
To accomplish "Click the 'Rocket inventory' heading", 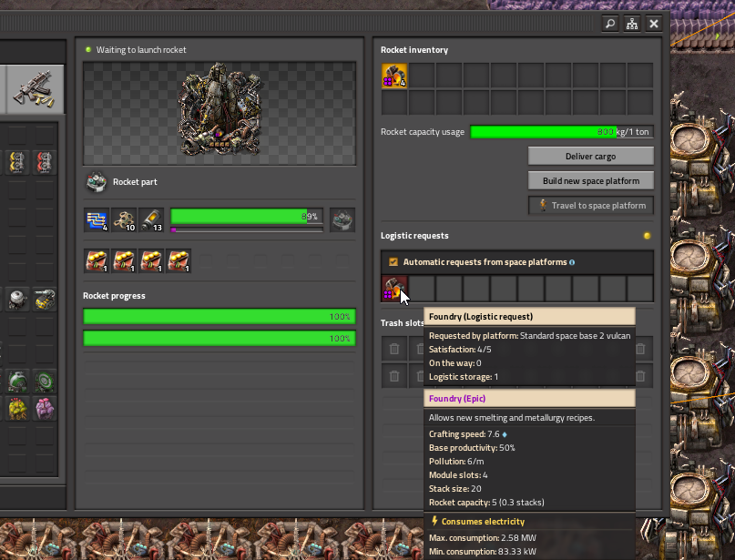I will pyautogui.click(x=414, y=50).
